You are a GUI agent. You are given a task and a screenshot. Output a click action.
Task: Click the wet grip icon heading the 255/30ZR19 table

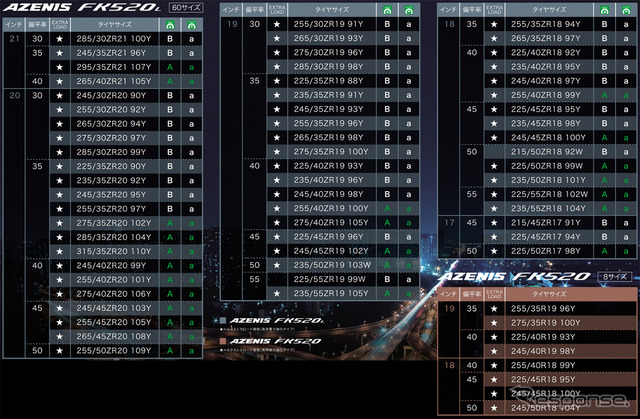tap(409, 10)
